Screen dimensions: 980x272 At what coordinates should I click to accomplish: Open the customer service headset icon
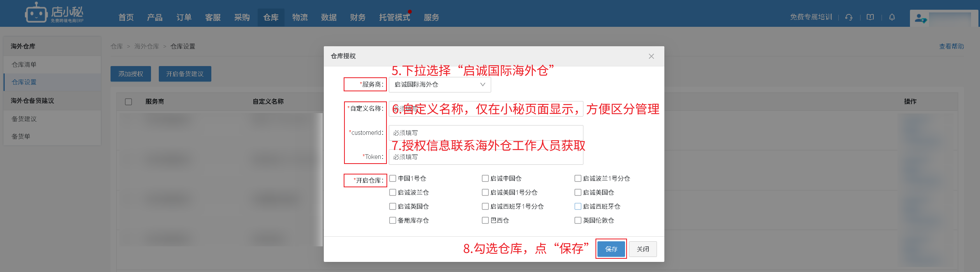849,17
